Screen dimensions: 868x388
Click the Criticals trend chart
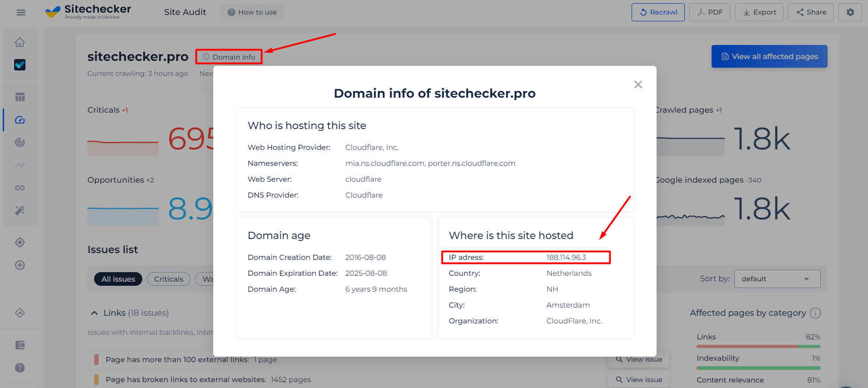[123, 147]
